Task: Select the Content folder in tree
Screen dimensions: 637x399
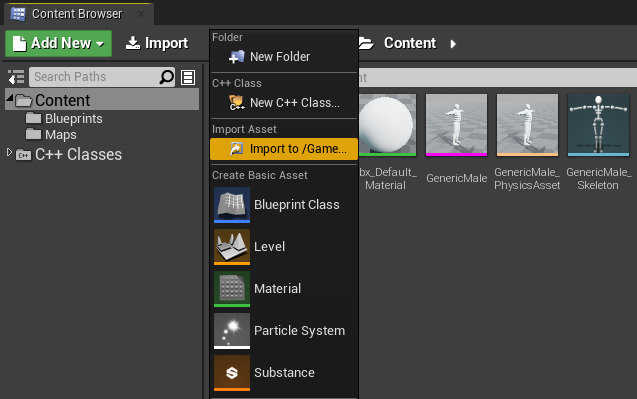Action: tap(102, 100)
